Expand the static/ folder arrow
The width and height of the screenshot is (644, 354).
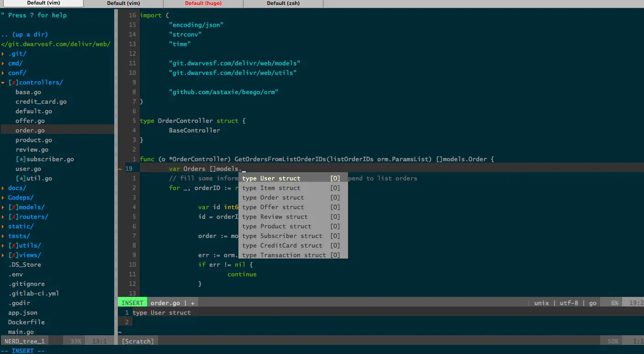(3, 227)
